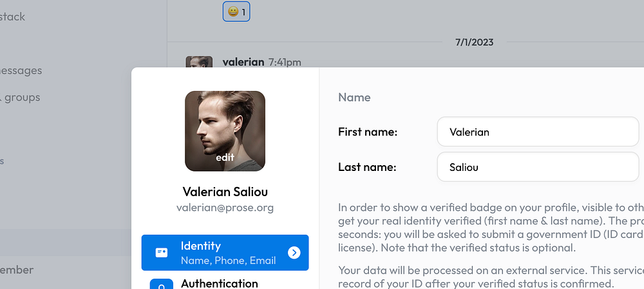Screen dimensions: 644x289
Task: Click the Authentication key icon
Action: point(161,284)
